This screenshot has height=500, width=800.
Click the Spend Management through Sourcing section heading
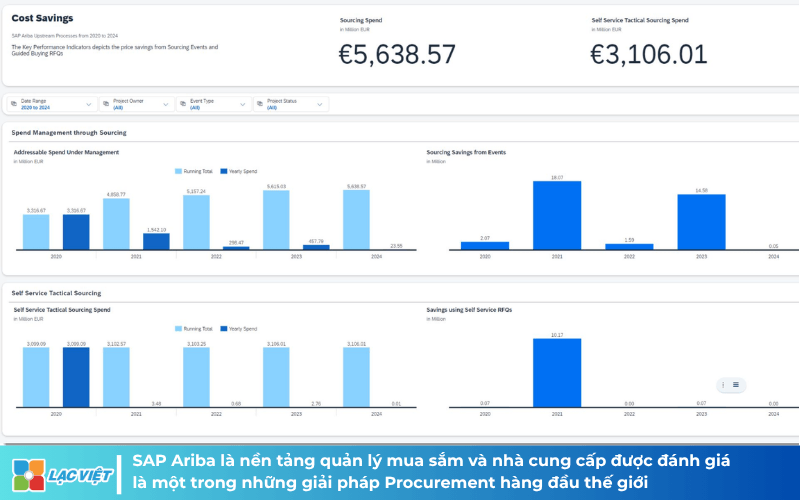[69, 133]
